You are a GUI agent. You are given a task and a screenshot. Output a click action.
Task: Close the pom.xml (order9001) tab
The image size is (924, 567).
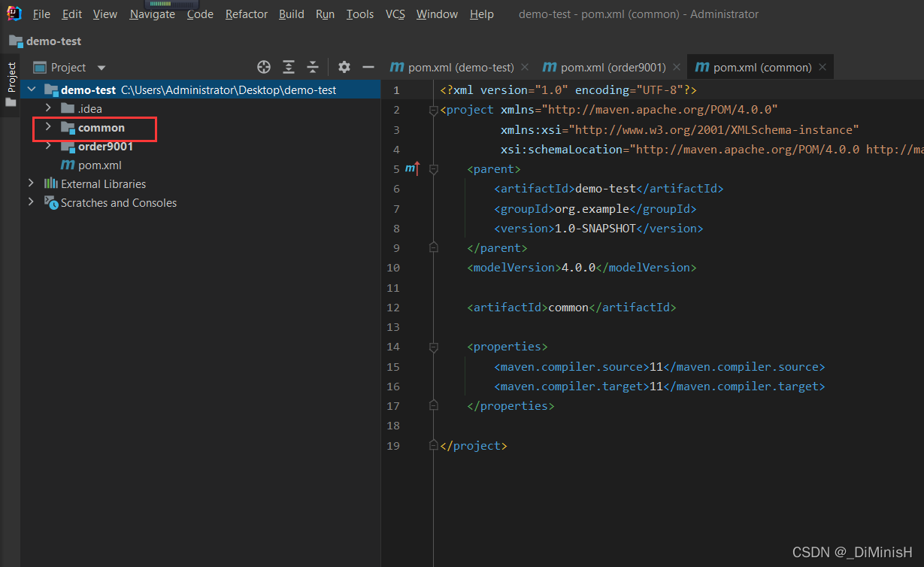click(x=677, y=67)
